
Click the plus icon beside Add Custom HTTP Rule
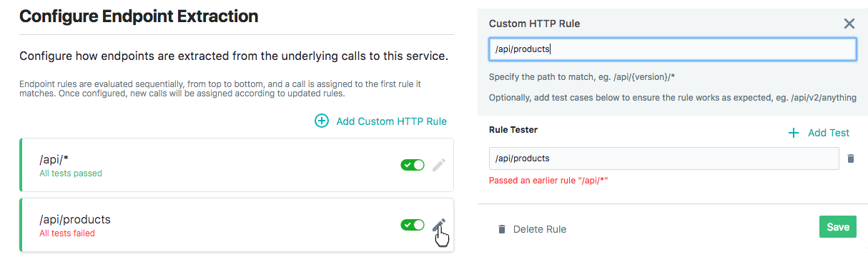pos(322,121)
